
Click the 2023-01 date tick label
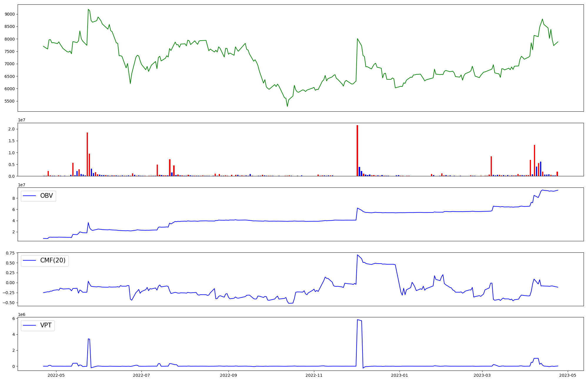(x=400, y=375)
